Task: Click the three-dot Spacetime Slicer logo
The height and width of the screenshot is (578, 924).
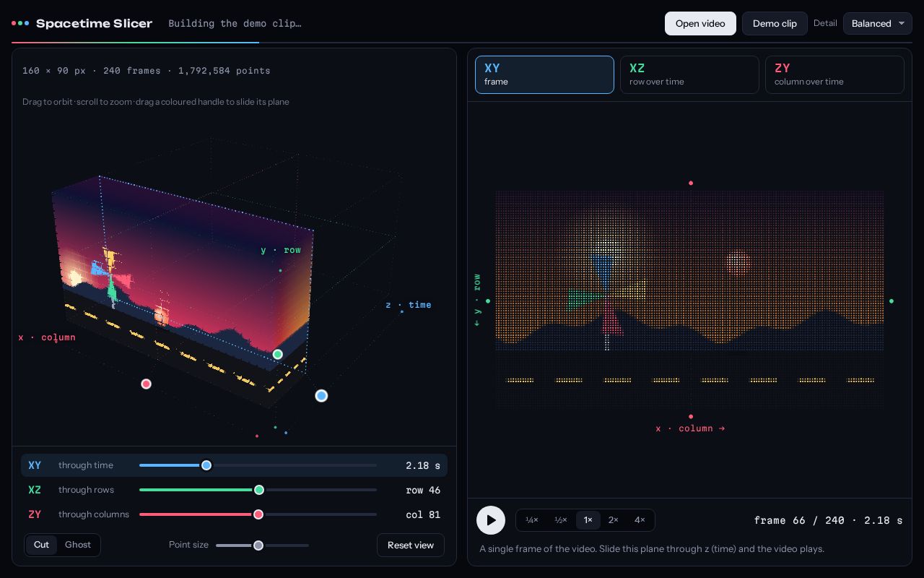Action: pyautogui.click(x=20, y=23)
